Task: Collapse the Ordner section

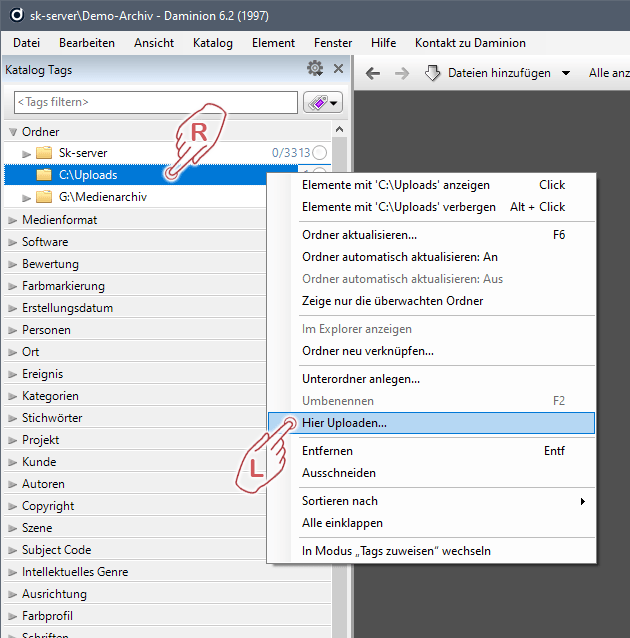Action: click(x=12, y=132)
